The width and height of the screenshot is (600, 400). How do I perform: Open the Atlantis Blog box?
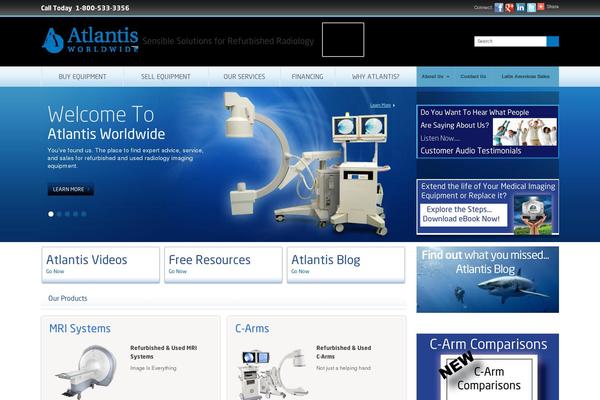(346, 265)
